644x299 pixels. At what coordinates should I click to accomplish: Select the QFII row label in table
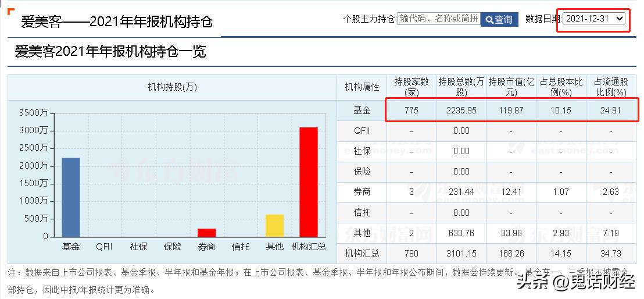tap(362, 131)
